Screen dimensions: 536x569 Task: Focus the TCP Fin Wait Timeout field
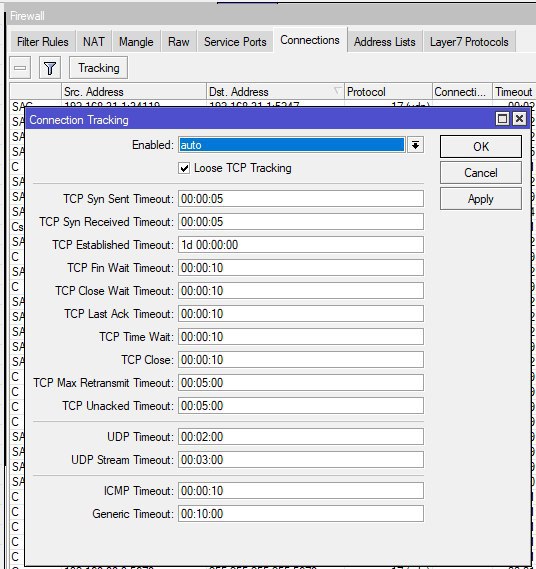[x=300, y=268]
